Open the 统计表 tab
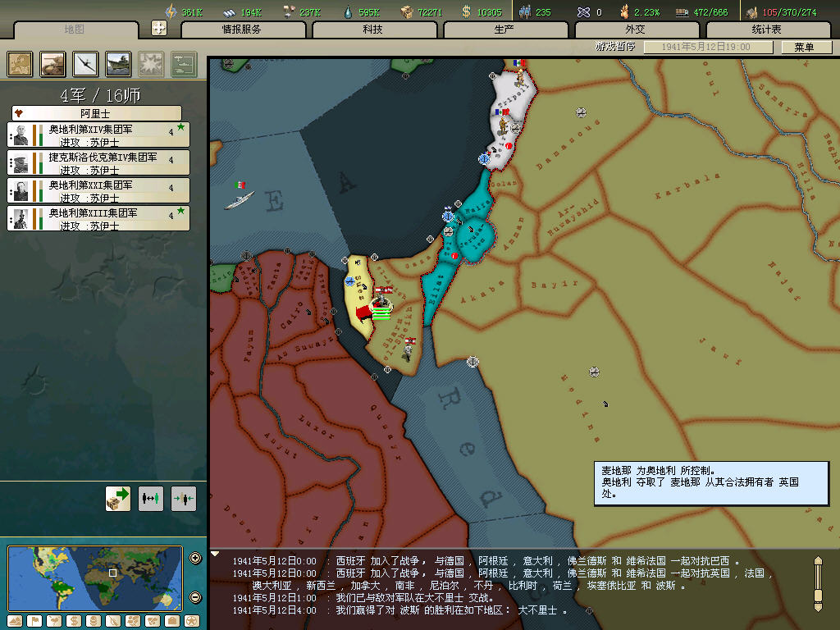 click(768, 30)
